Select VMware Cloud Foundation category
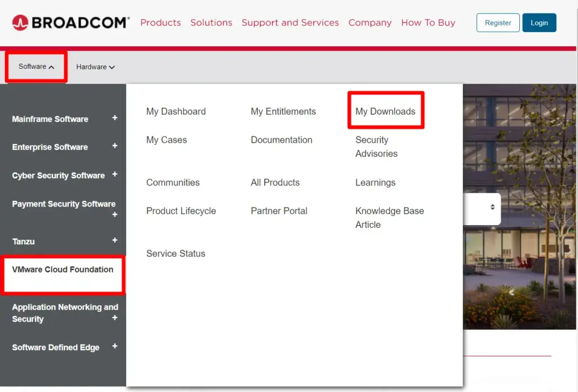Viewport: 578px width, 392px height. click(x=63, y=270)
